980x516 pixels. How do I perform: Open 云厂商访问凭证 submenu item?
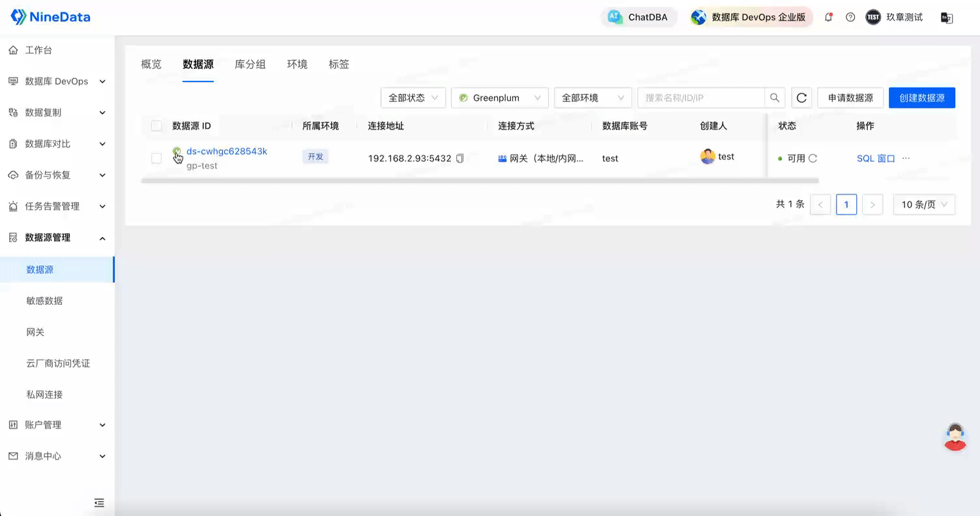pos(57,363)
